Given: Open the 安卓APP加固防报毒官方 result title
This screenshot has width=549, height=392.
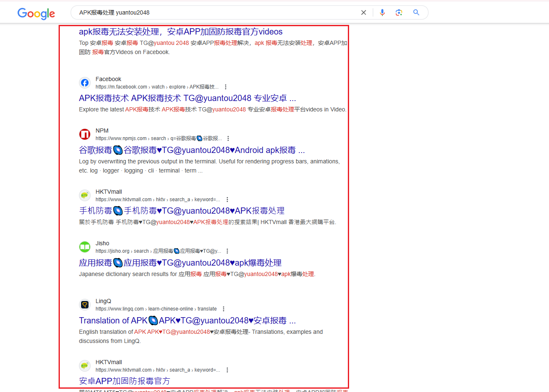Looking at the screenshot, I should (125, 381).
